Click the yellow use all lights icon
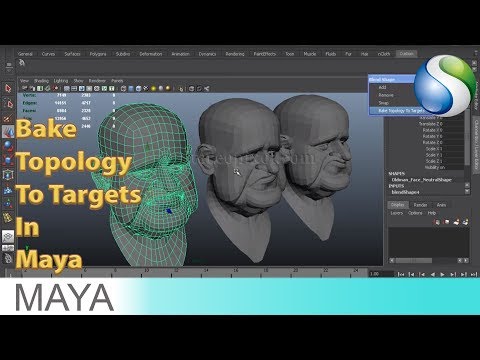This screenshot has width=480, height=360. coord(153,88)
